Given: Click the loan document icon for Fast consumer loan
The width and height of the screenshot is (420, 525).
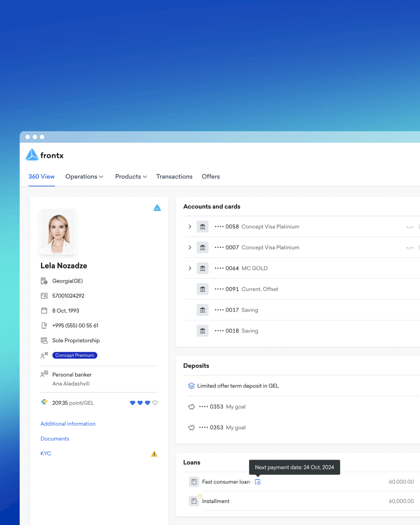Looking at the screenshot, I should pyautogui.click(x=194, y=482).
